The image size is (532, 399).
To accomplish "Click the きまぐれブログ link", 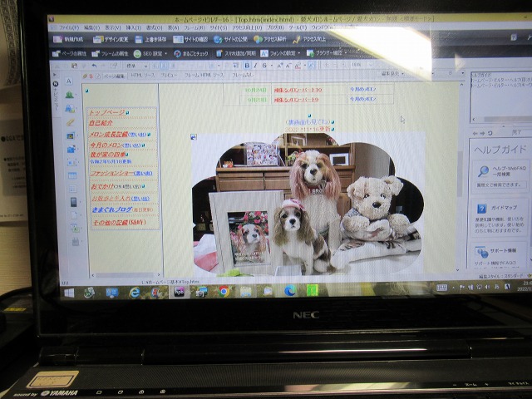I will click(x=111, y=209).
